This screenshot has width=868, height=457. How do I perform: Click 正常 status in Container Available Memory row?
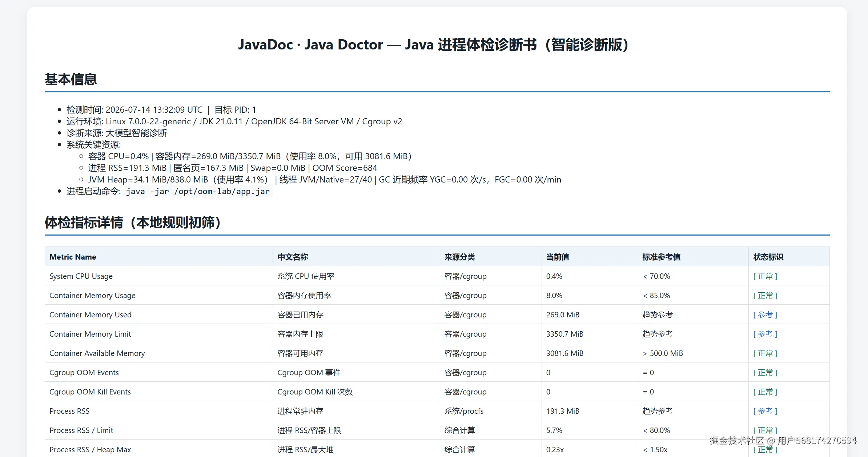(765, 353)
